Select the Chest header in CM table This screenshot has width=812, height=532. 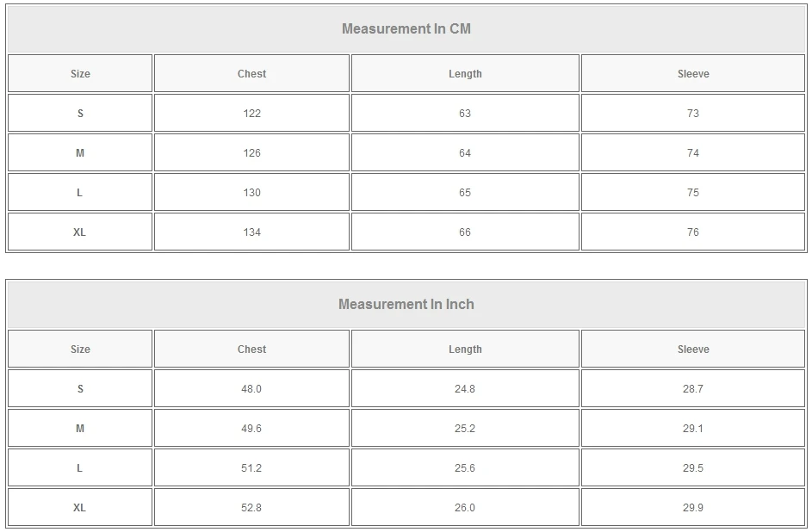pyautogui.click(x=251, y=74)
